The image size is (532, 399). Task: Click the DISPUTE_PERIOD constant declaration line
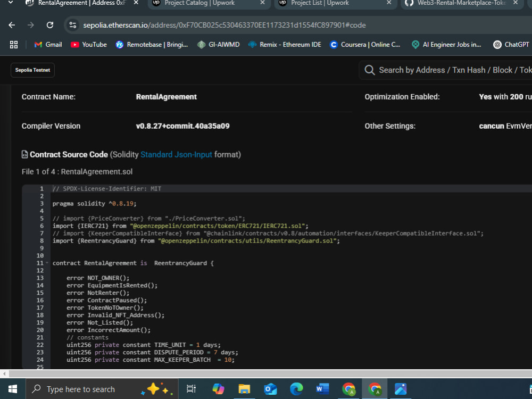[152, 353]
